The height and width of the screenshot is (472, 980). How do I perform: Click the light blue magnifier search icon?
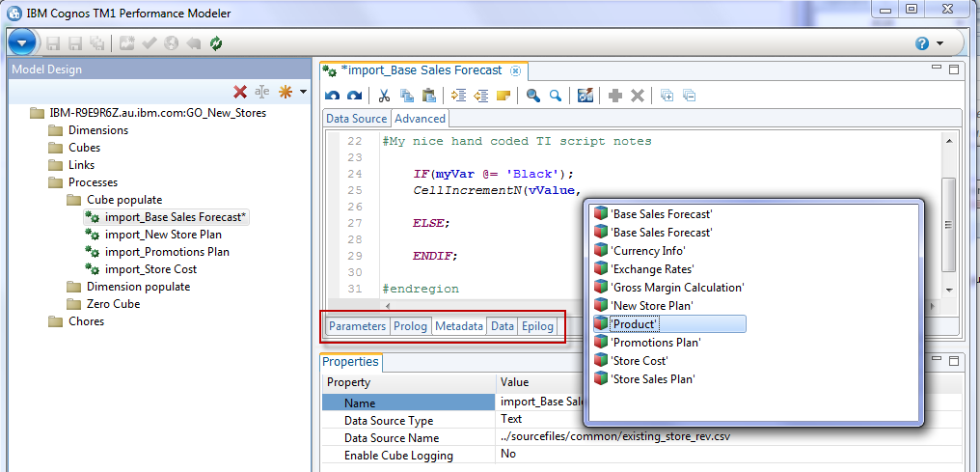click(555, 96)
